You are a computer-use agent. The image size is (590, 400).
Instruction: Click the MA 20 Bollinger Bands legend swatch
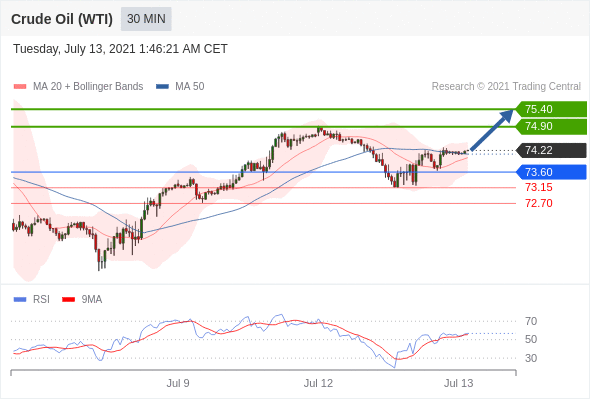point(20,87)
